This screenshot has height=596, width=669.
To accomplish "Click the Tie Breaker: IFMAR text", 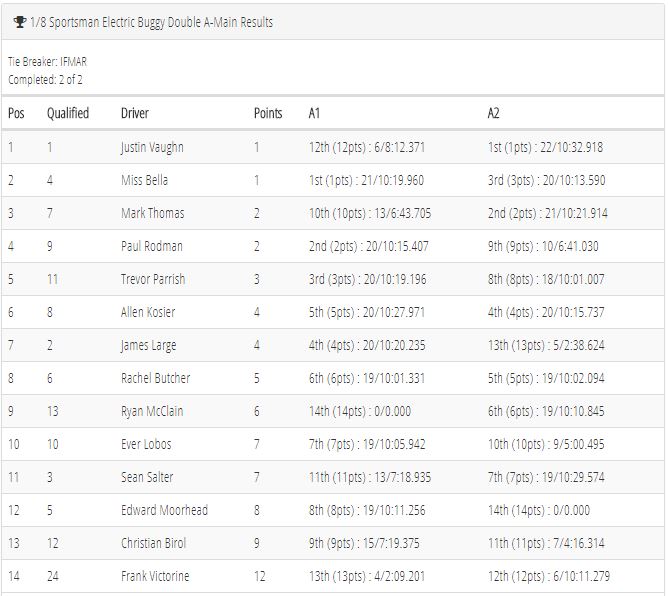I will [47, 62].
